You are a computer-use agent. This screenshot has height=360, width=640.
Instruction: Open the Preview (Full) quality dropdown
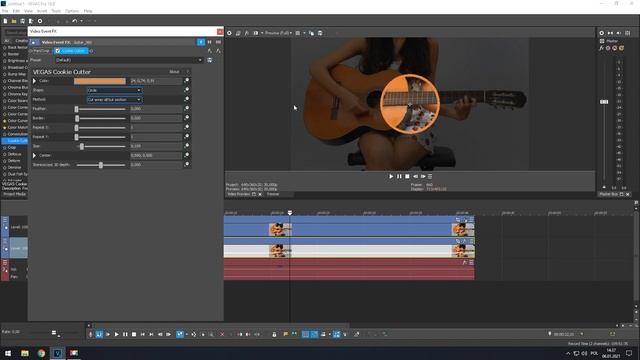pyautogui.click(x=278, y=33)
